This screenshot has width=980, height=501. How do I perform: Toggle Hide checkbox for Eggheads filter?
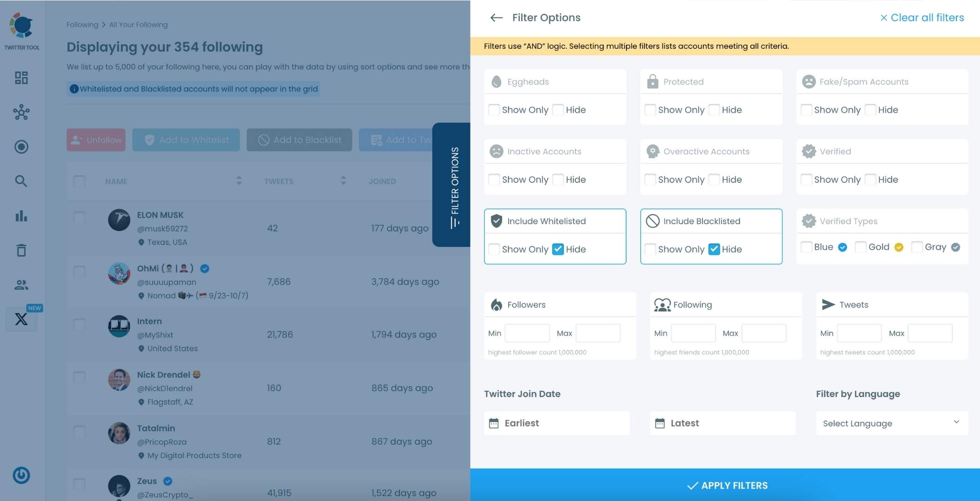point(557,109)
